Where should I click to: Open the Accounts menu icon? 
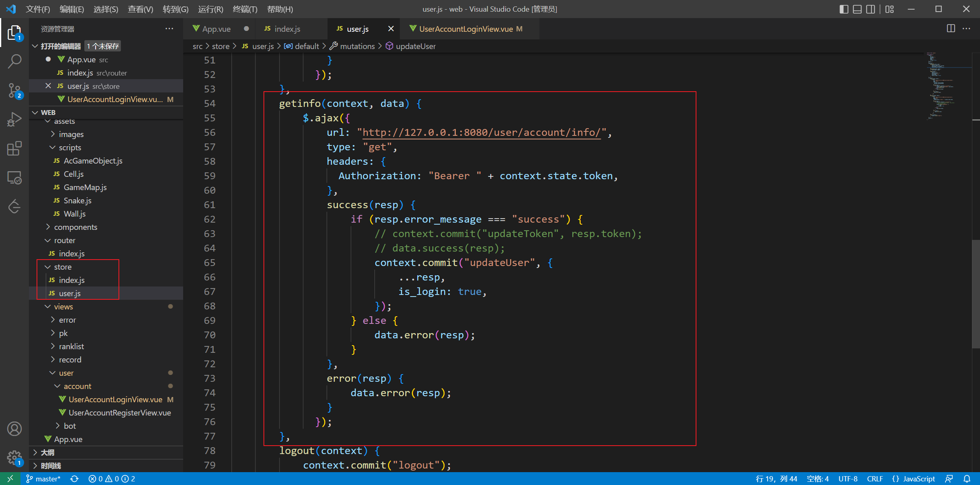pos(14,429)
